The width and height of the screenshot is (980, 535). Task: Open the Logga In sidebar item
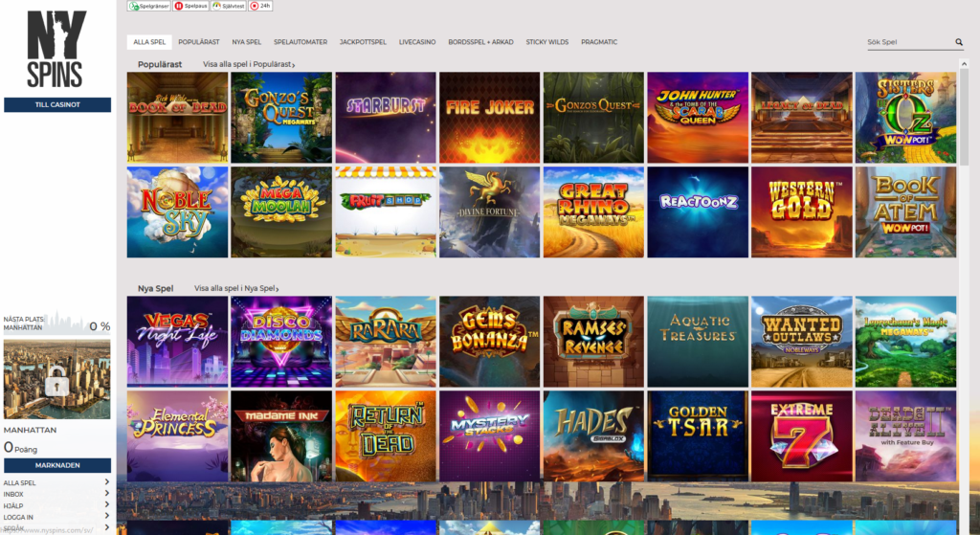pos(56,517)
